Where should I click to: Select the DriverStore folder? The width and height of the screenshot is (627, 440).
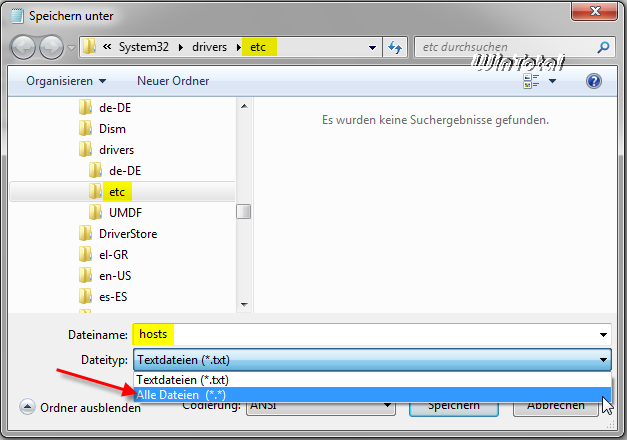[128, 234]
